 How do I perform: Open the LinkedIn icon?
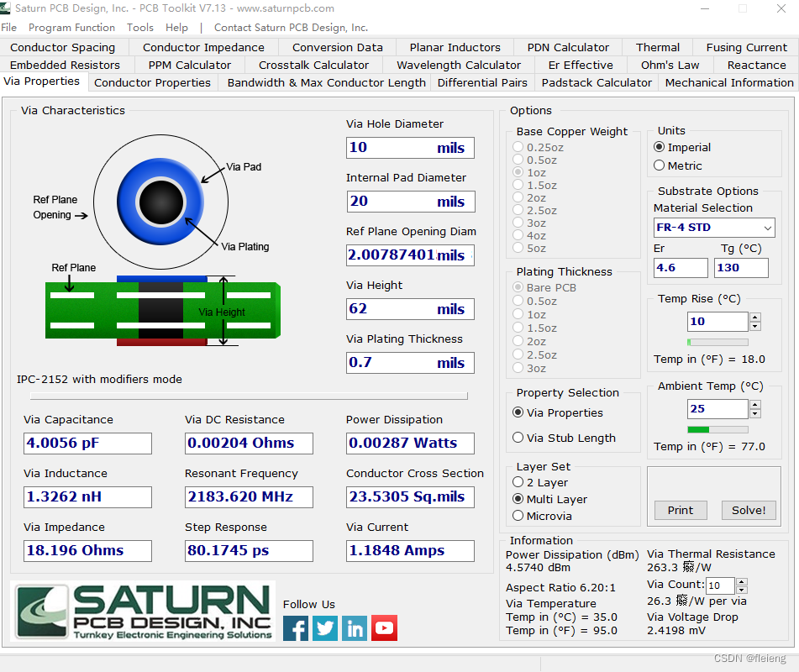[x=355, y=627]
